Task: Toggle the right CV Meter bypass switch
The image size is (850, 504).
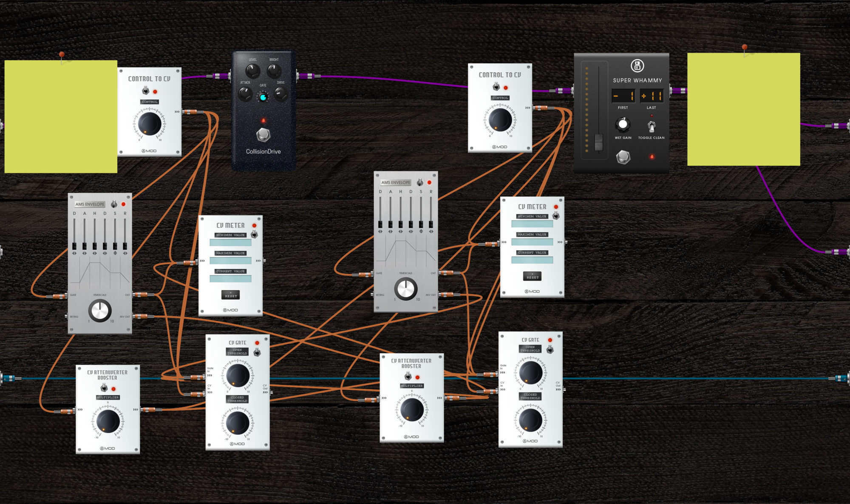Action: click(556, 215)
